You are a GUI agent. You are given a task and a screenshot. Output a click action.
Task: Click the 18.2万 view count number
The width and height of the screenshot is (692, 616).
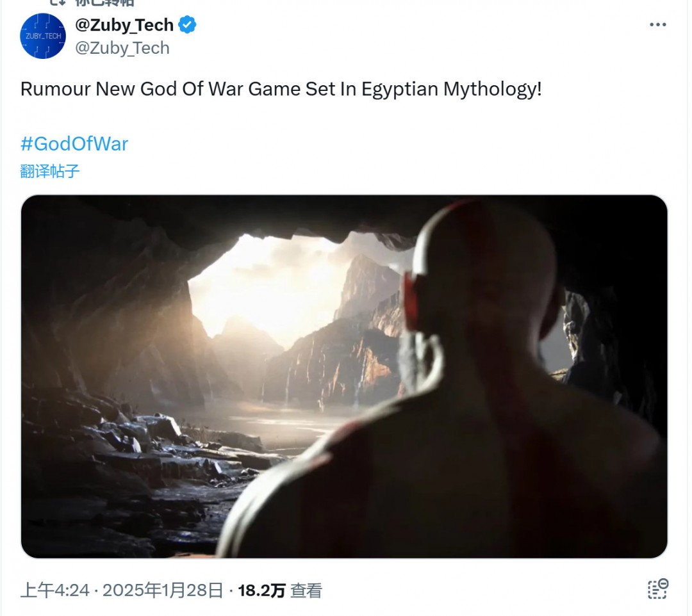[x=261, y=590]
